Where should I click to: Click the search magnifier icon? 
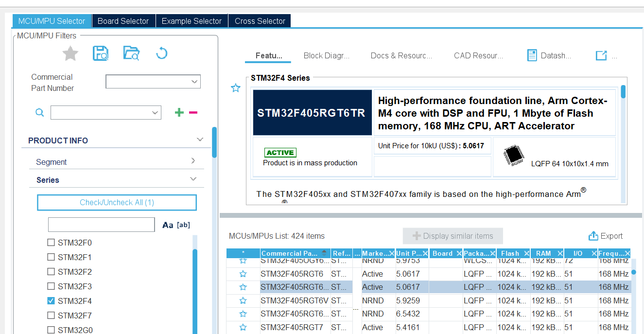tap(39, 113)
